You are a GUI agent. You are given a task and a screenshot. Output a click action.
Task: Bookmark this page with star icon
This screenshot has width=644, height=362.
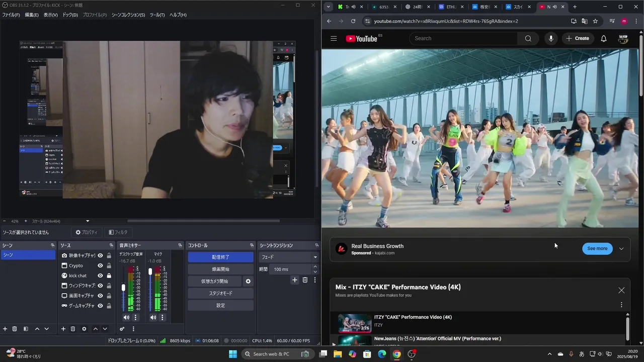[x=595, y=21]
